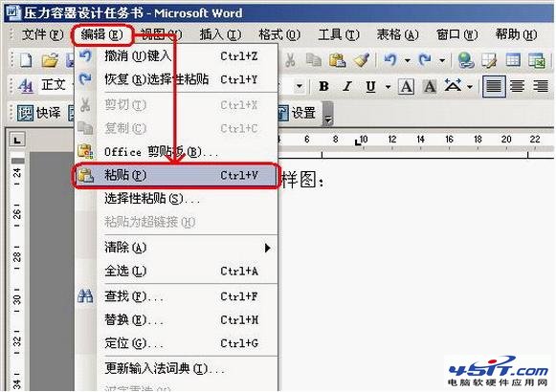The width and height of the screenshot is (556, 392).
Task: Click the Insert Table icon
Action: click(x=513, y=60)
